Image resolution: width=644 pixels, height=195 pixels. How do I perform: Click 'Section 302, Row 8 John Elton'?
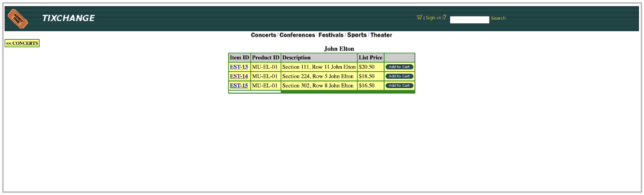[x=318, y=85]
